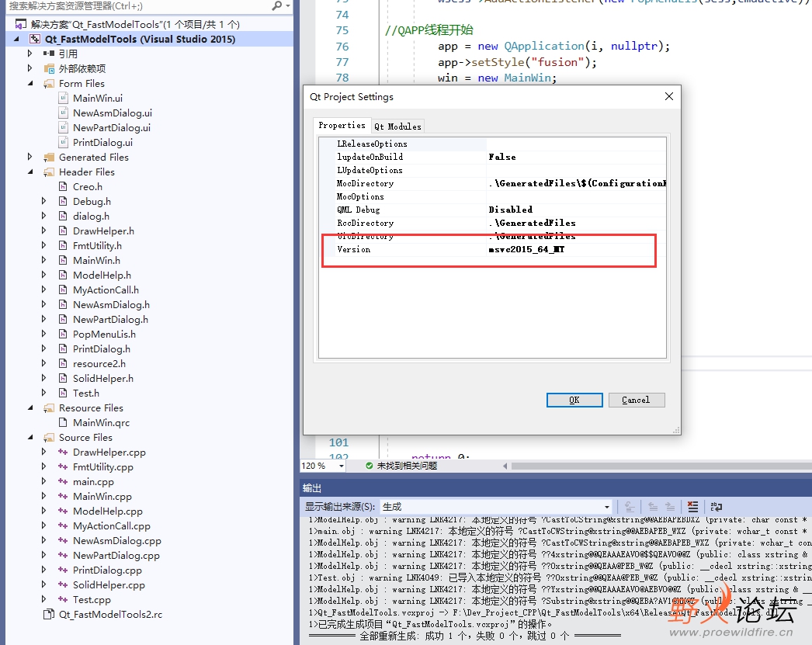Screen dimensions: 812x645
Task: Click the Form Files folder icon
Action: click(x=49, y=84)
